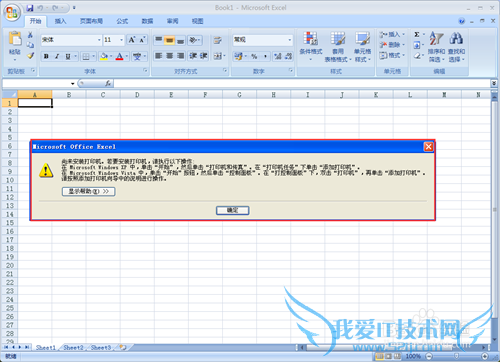Viewport: 500px width, 362px height.
Task: Click the AutoSum sigma icon
Action: (417, 34)
